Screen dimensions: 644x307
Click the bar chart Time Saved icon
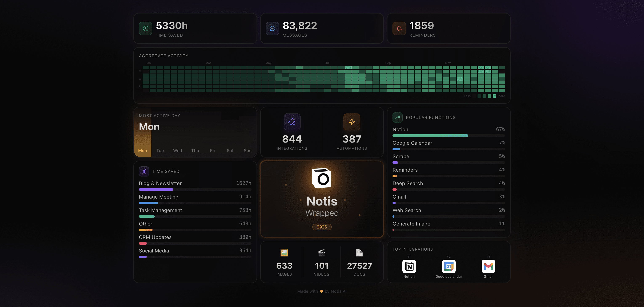coord(144,171)
